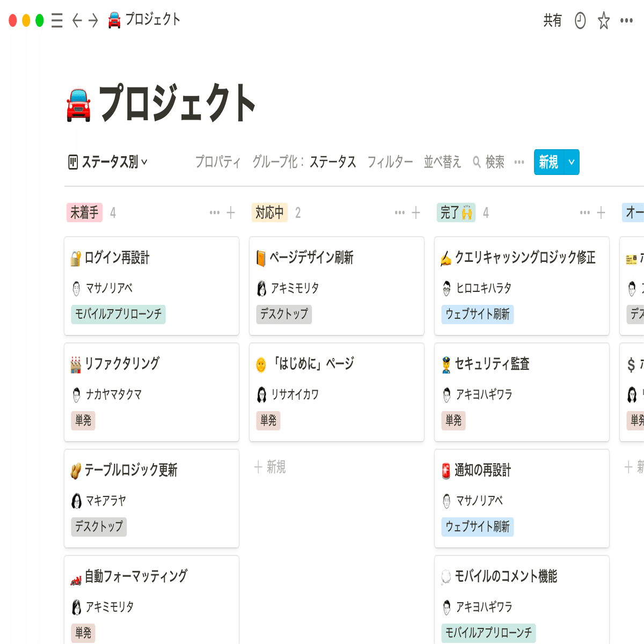
Task: Open the プロパティ menu
Action: (x=218, y=162)
